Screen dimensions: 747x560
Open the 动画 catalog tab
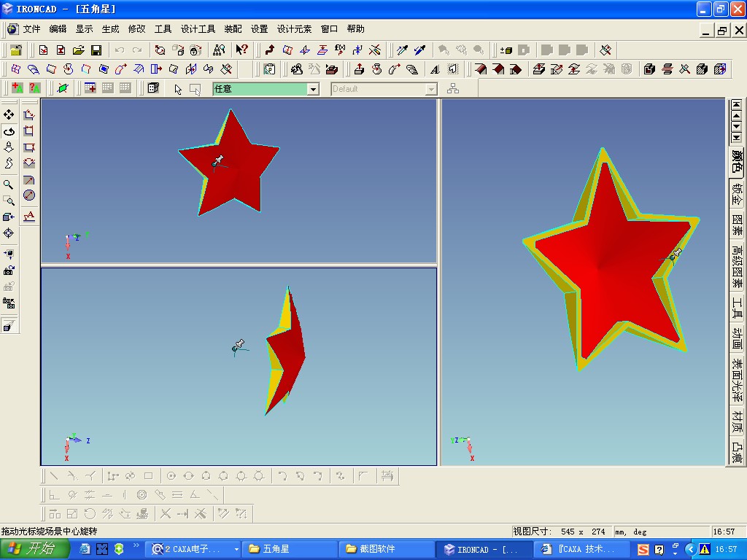737,338
